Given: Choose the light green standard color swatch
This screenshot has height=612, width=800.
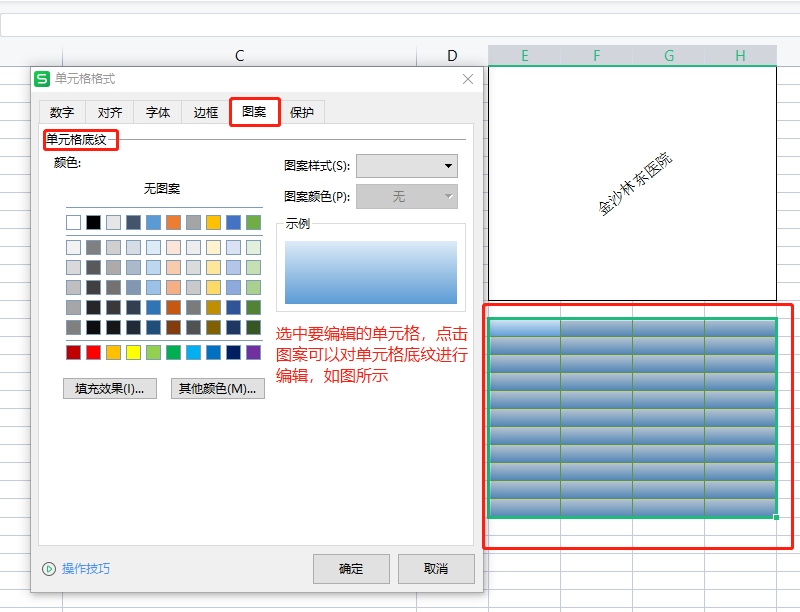Looking at the screenshot, I should (x=154, y=352).
